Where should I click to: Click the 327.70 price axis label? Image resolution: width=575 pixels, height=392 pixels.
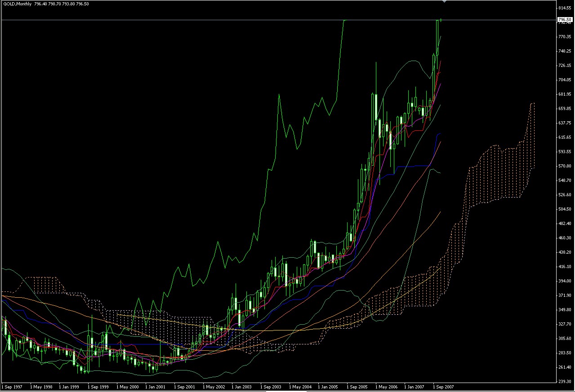pyautogui.click(x=565, y=324)
